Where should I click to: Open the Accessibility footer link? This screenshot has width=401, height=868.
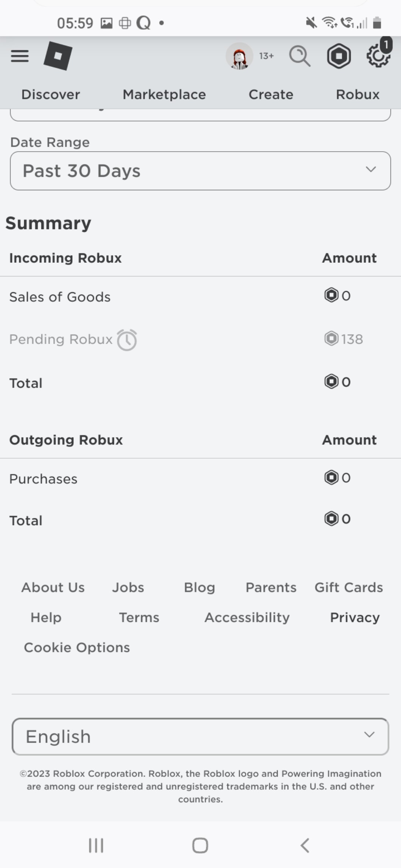pos(247,618)
